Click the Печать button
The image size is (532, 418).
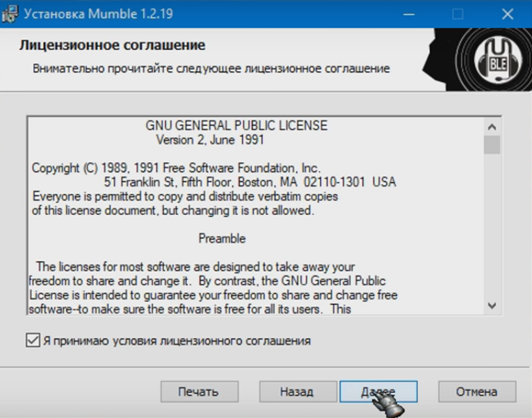200,392
